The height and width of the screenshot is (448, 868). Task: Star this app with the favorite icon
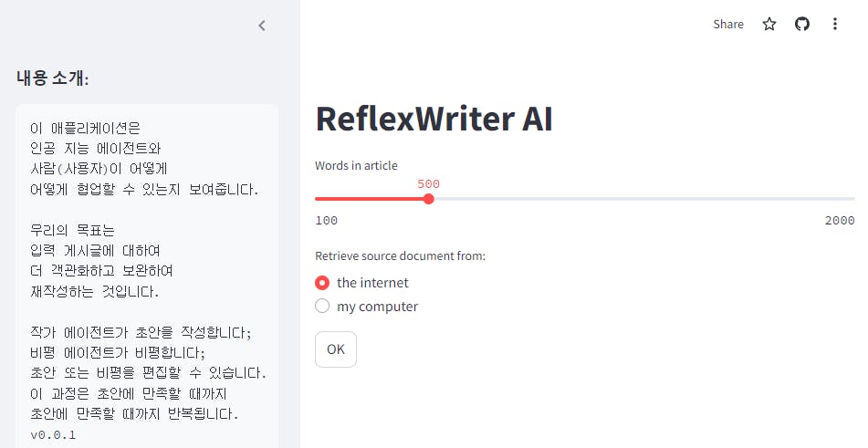click(769, 25)
